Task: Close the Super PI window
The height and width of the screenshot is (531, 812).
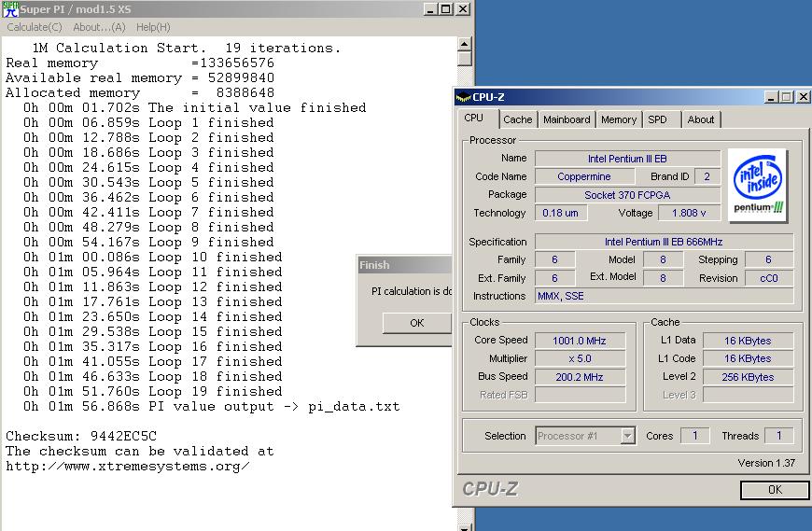Action: (x=462, y=9)
